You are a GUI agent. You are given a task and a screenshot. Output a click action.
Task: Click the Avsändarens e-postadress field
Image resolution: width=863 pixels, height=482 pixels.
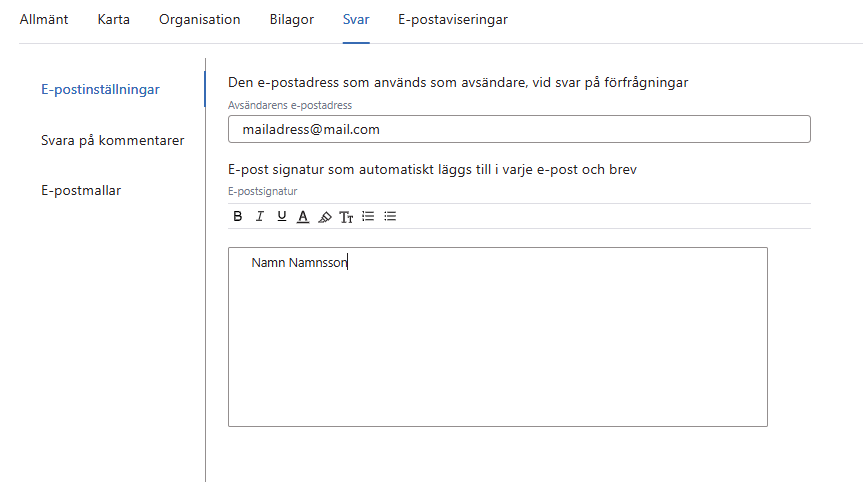pyautogui.click(x=519, y=130)
